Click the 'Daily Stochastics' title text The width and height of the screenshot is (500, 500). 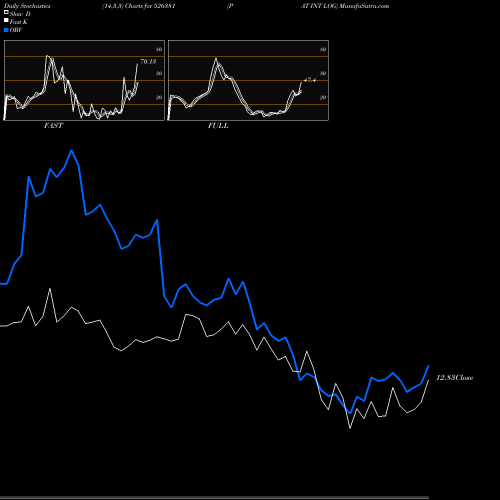click(x=27, y=6)
